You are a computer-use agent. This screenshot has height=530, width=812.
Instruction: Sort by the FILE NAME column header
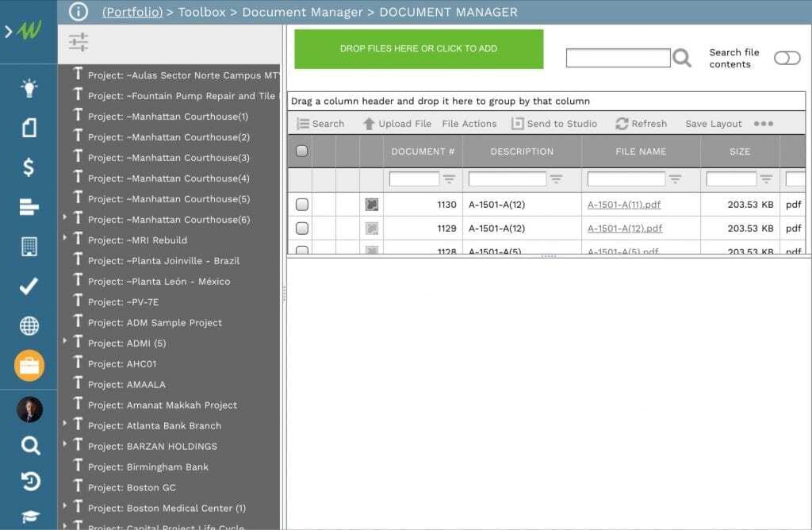(641, 152)
